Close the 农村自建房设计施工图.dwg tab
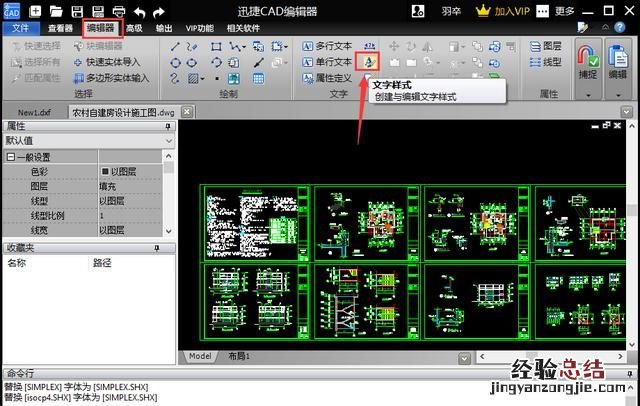Screen dimensions: 640x406 click(x=187, y=112)
